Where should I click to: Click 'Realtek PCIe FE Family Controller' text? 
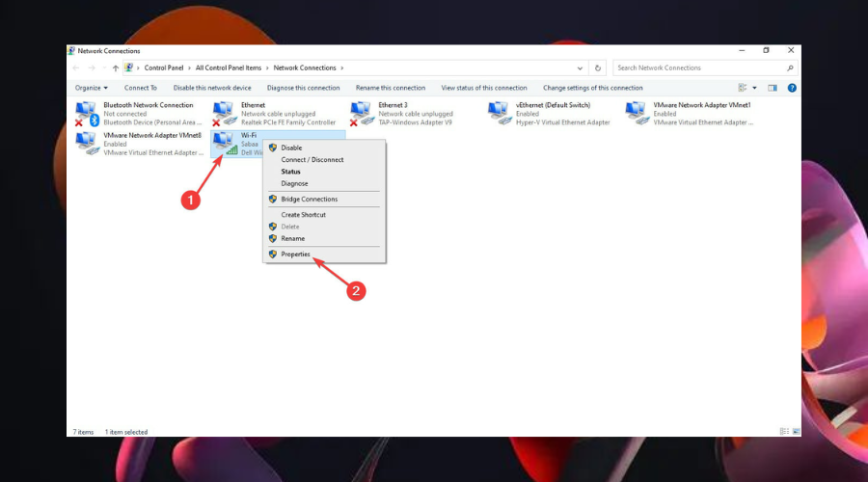(x=287, y=122)
